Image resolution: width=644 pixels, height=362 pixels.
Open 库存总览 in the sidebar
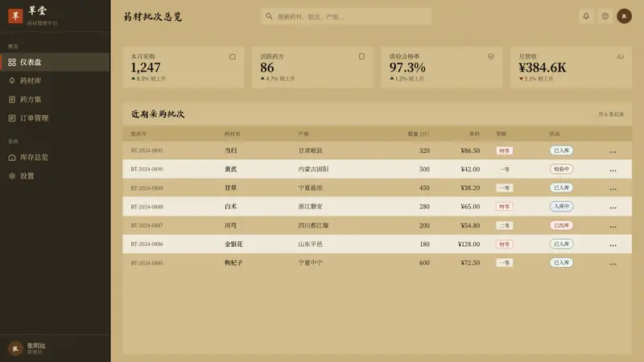[55, 157]
